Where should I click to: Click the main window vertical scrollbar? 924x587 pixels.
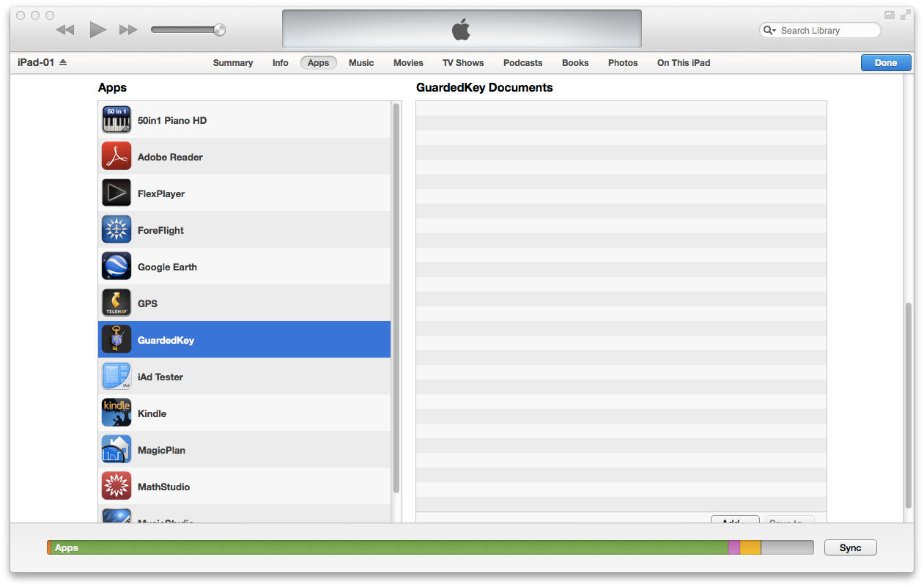pyautogui.click(x=909, y=405)
